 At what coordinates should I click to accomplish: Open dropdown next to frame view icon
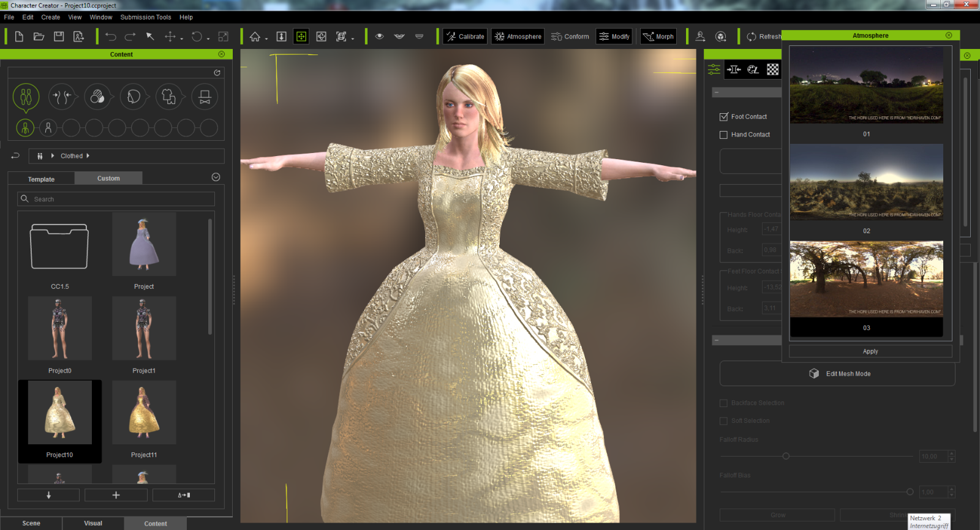coord(353,39)
